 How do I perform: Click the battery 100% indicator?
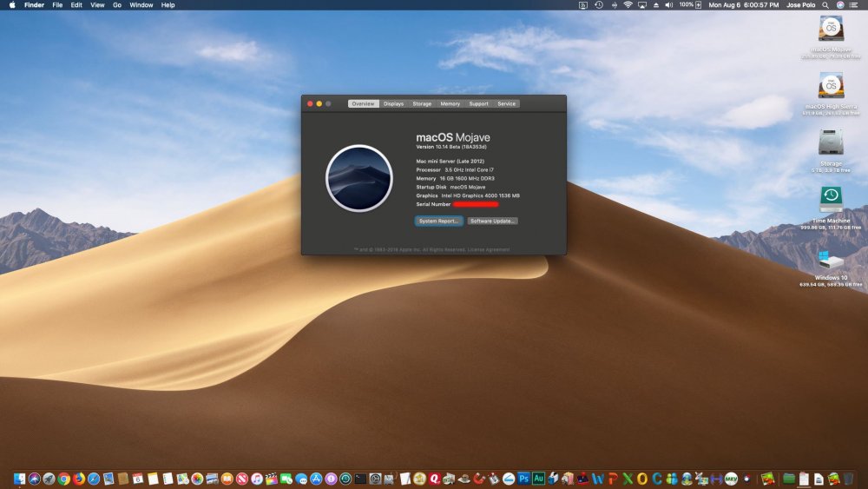pyautogui.click(x=690, y=5)
